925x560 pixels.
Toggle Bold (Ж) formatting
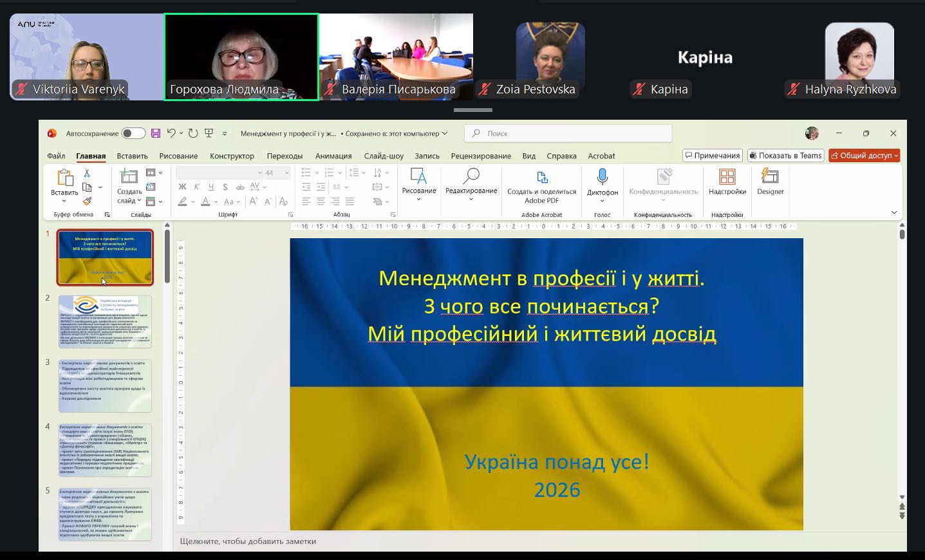coord(182,187)
